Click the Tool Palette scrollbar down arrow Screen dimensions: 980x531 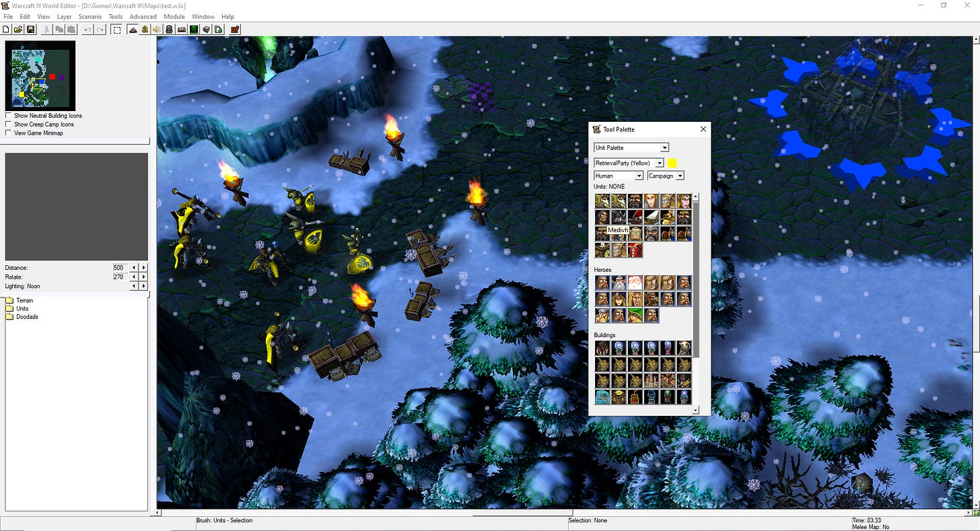click(x=695, y=409)
